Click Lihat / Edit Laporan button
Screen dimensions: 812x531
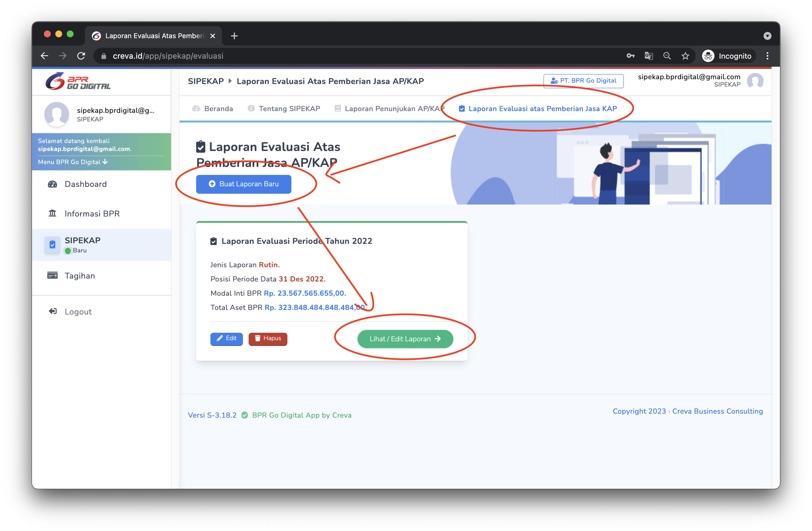pyautogui.click(x=405, y=339)
